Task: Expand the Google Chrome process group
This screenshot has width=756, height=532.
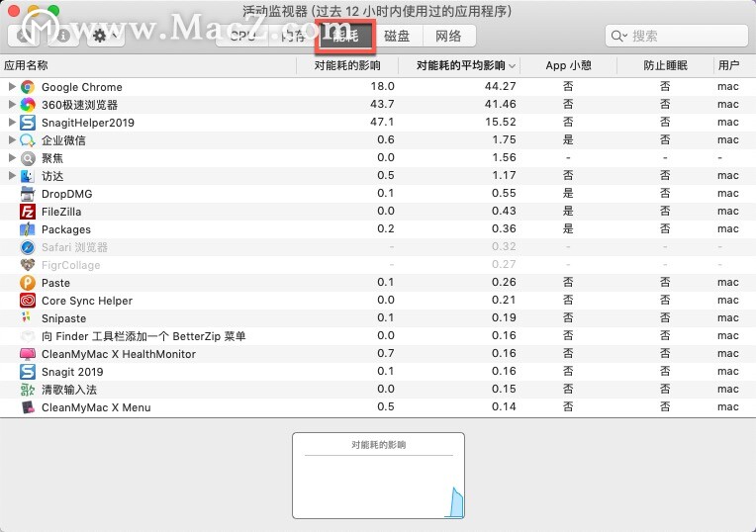Action: click(12, 87)
